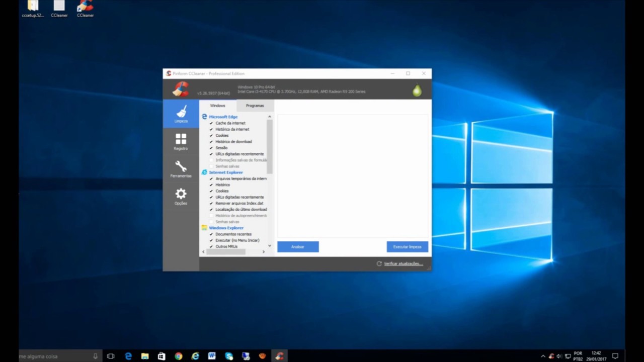Click the microphone icon in search box
This screenshot has width=644, height=362.
[95, 356]
